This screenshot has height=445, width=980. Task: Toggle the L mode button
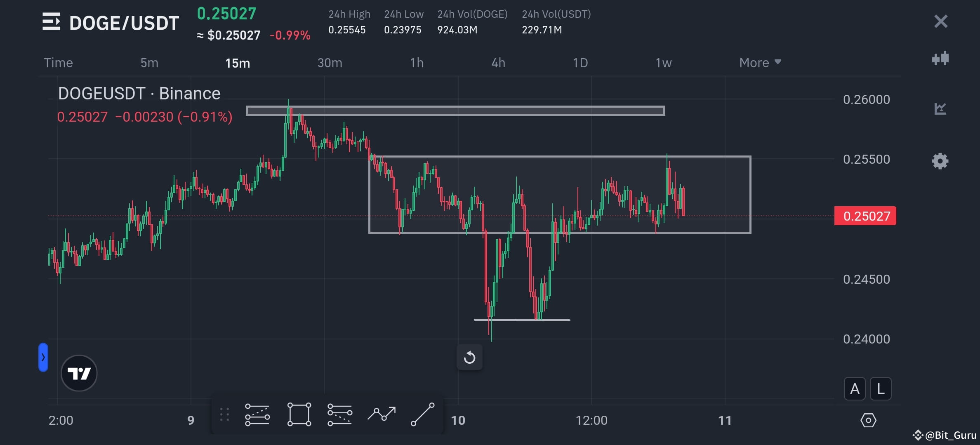(881, 388)
